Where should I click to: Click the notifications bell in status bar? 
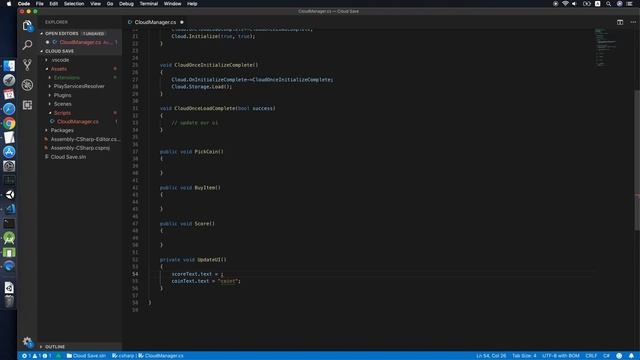click(631, 356)
